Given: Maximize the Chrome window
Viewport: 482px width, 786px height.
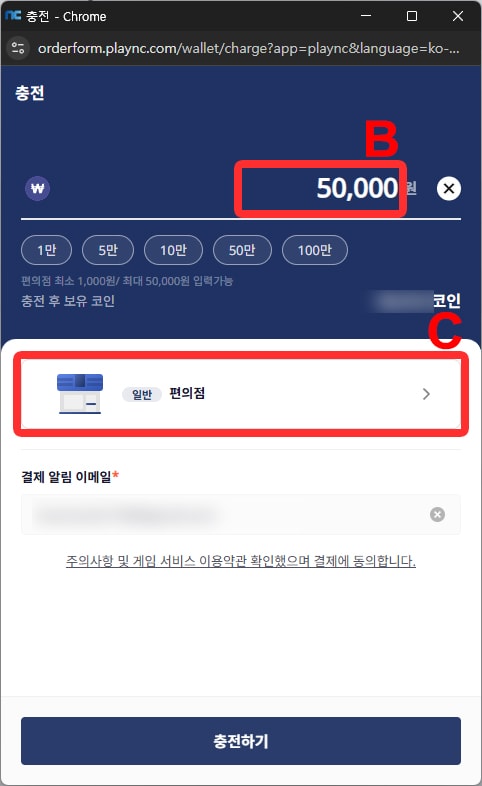Looking at the screenshot, I should pyautogui.click(x=412, y=16).
